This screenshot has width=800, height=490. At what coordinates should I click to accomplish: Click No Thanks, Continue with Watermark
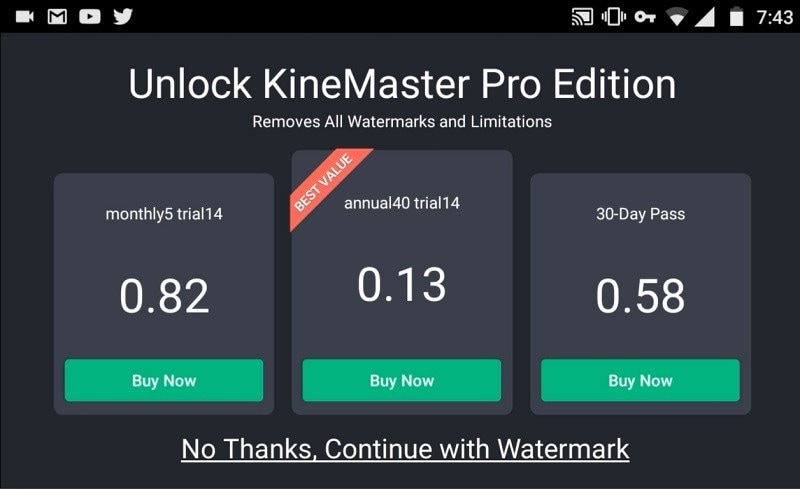405,449
